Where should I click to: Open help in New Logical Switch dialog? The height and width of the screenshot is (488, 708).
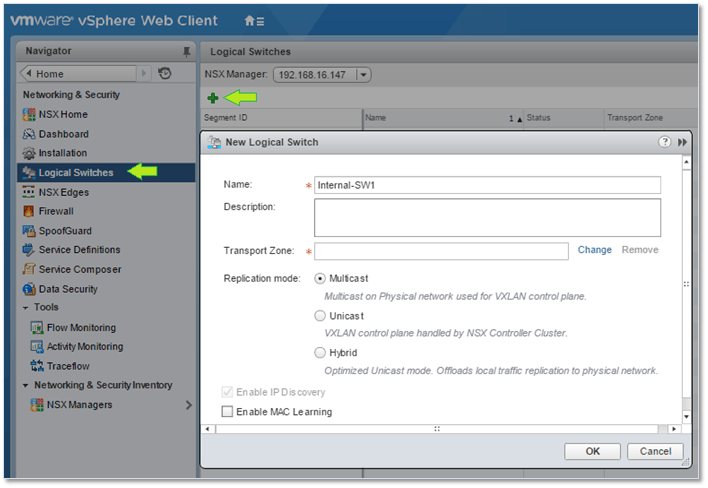[665, 142]
